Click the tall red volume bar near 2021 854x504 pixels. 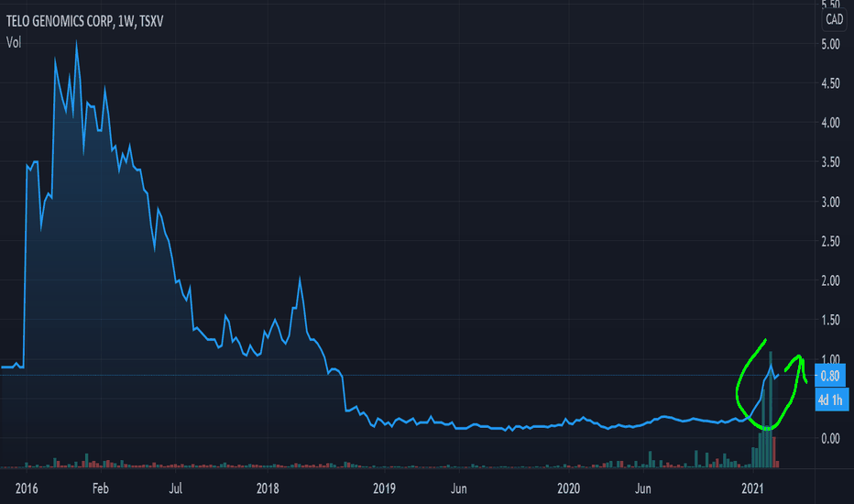(x=774, y=453)
